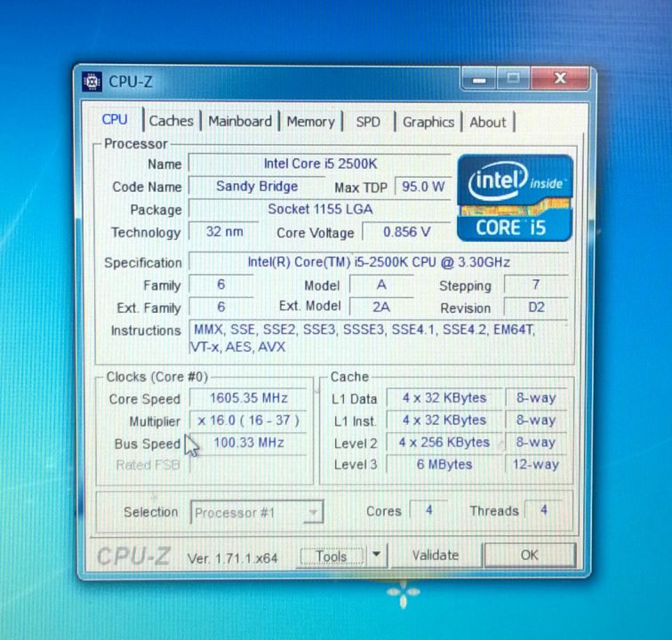Click the Bus Speed value '100.33 MHz'
Screen dimensions: 672x640
[x=249, y=443]
